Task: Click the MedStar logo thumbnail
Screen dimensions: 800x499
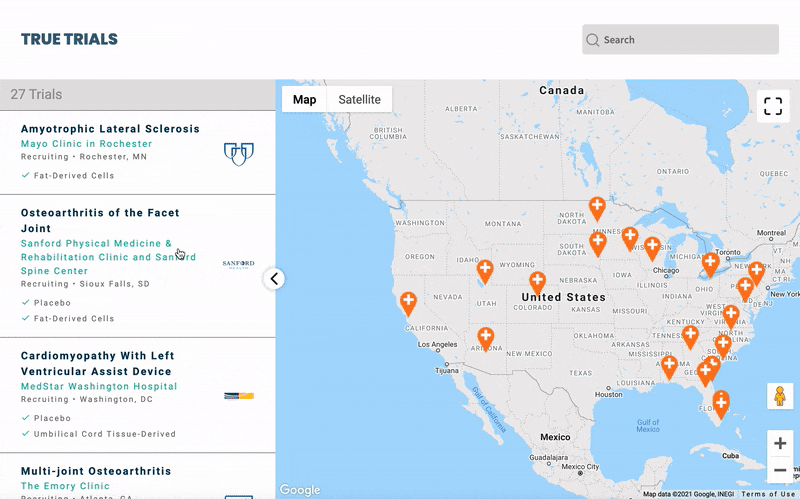Action: tap(239, 396)
